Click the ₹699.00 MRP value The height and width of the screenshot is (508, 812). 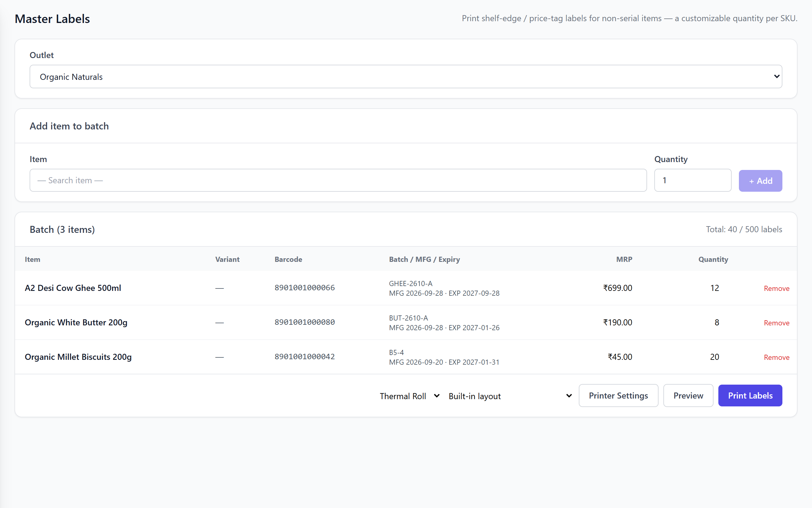pyautogui.click(x=617, y=288)
